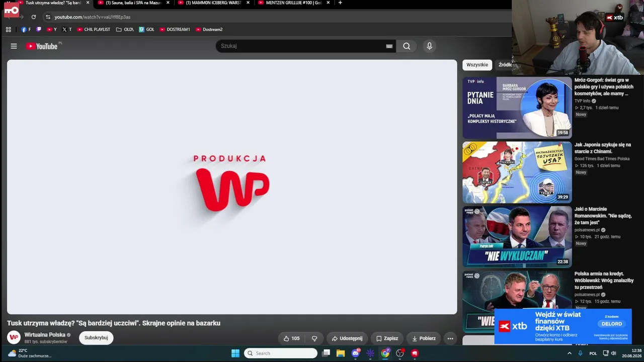Select the Wszystkie filter chip
644x362 pixels.
[x=477, y=65]
